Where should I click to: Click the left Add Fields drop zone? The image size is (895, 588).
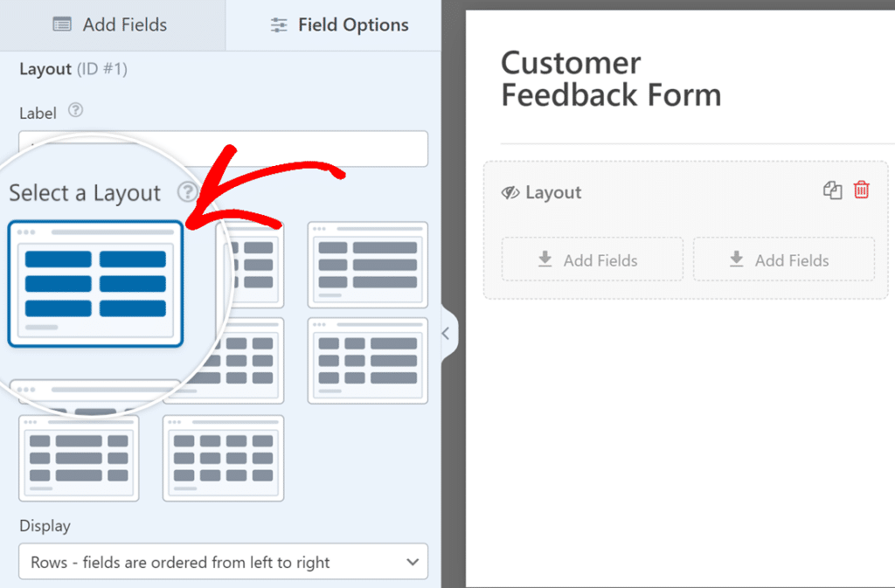(x=592, y=259)
